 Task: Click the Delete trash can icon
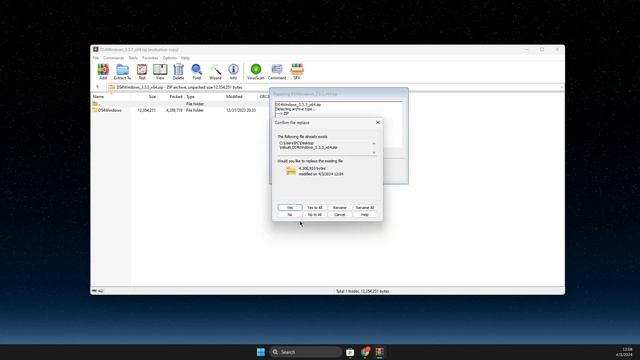(178, 72)
